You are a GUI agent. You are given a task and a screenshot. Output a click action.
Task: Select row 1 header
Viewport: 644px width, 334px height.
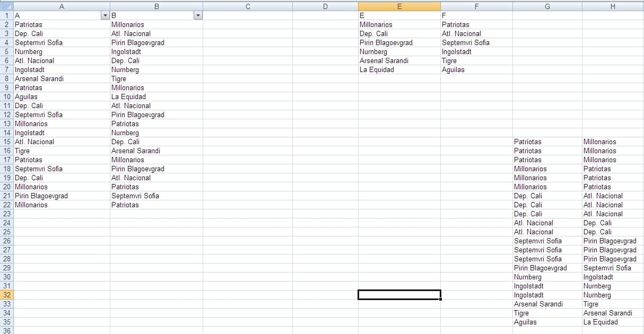coord(6,15)
